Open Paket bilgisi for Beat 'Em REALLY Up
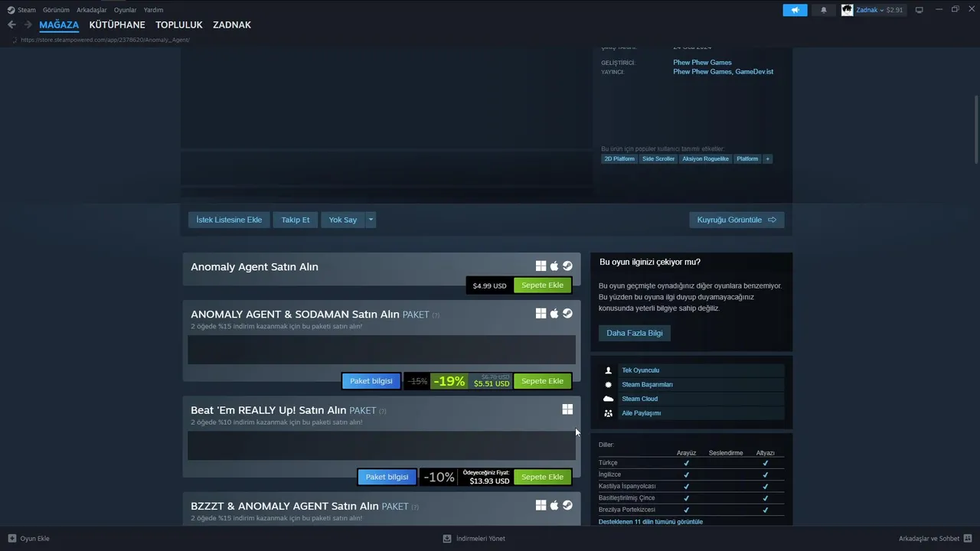Screen dimensions: 980x551 [387, 477]
